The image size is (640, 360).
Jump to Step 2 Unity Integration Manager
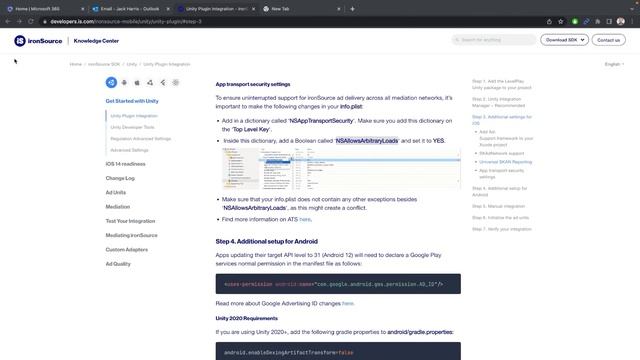498,102
